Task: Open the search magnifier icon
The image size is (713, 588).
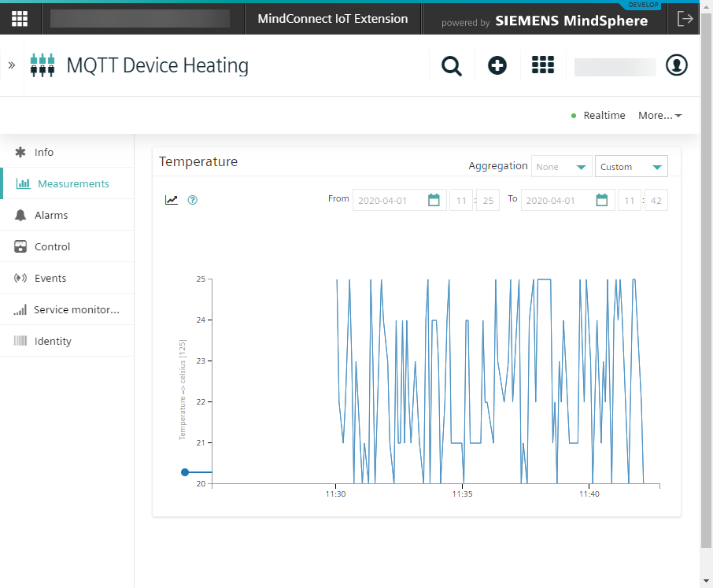Action: (452, 66)
